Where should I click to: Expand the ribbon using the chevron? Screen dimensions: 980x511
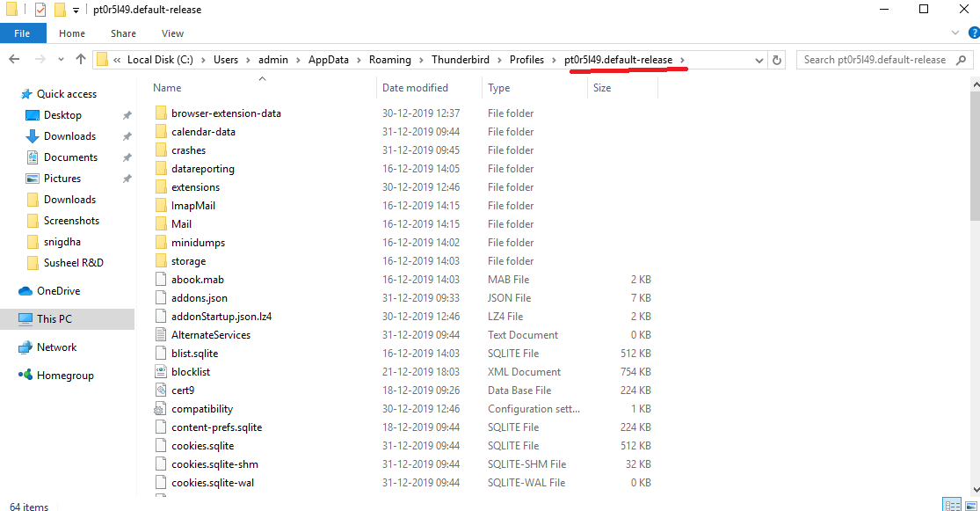pos(955,33)
